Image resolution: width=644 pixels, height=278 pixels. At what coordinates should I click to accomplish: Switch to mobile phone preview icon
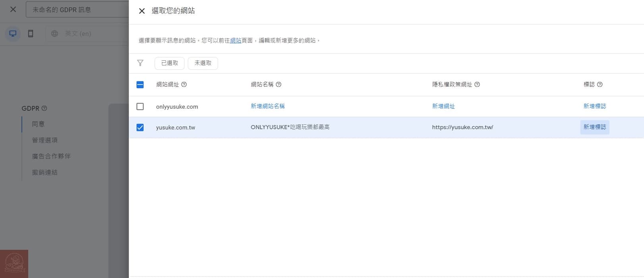(x=31, y=33)
